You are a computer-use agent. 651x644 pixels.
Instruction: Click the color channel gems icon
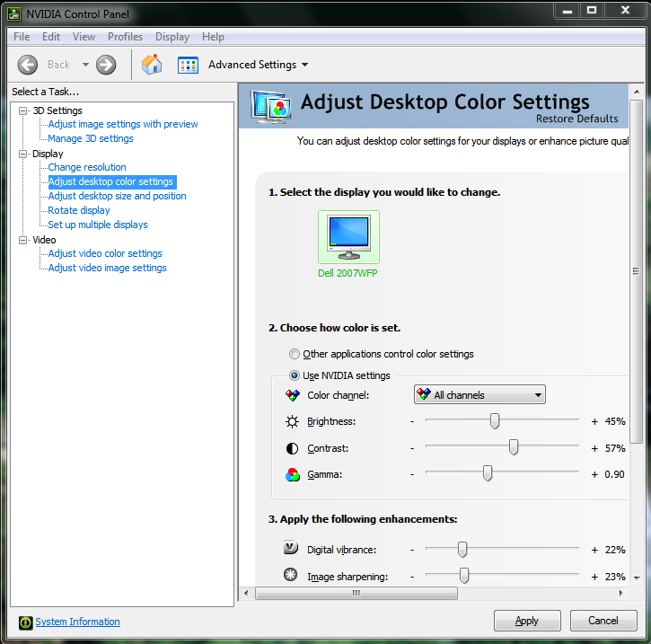293,395
